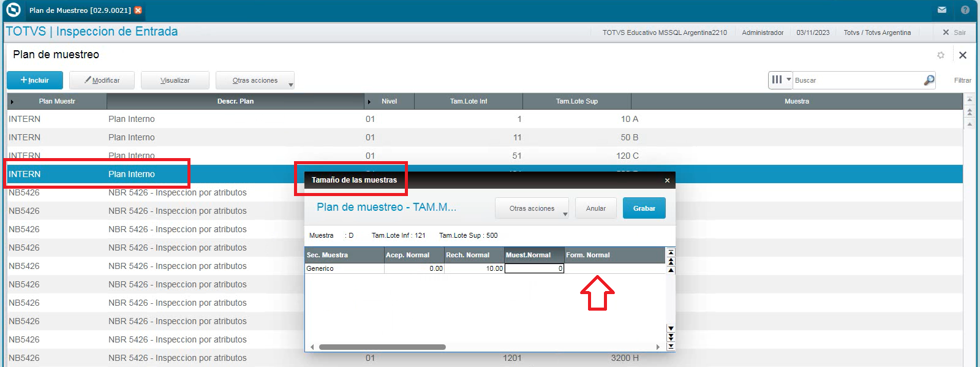Click the Muest.Normal column header

(534, 255)
